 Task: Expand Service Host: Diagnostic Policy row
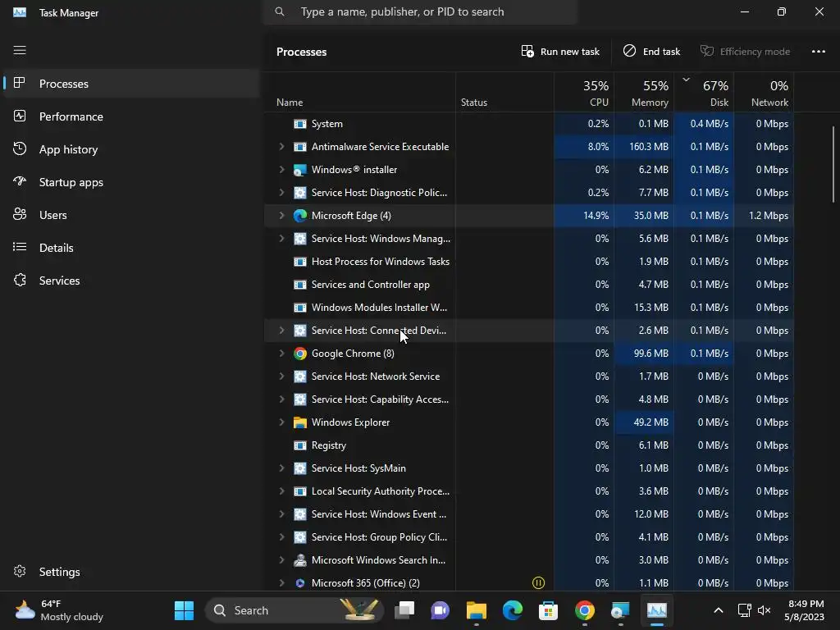[281, 192]
